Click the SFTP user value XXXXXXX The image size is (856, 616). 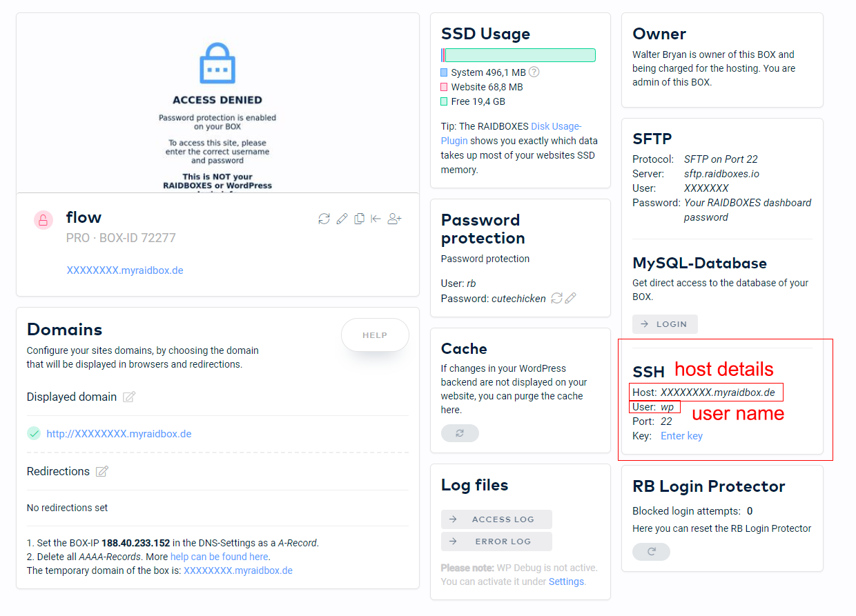point(706,188)
